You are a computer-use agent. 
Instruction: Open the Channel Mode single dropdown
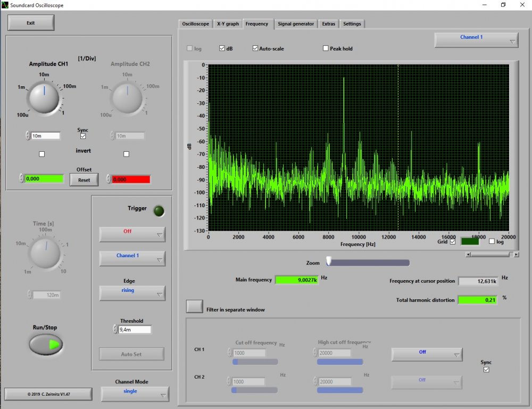(135, 394)
